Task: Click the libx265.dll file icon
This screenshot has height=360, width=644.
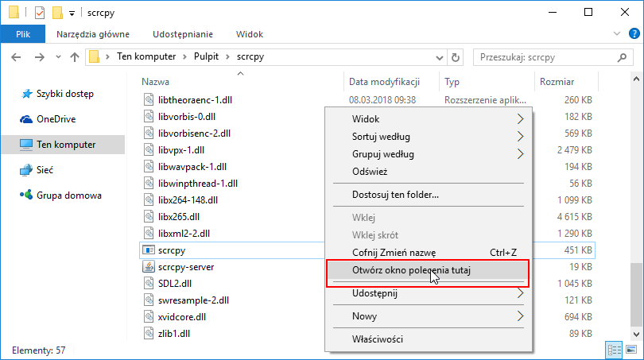Action: 148,216
